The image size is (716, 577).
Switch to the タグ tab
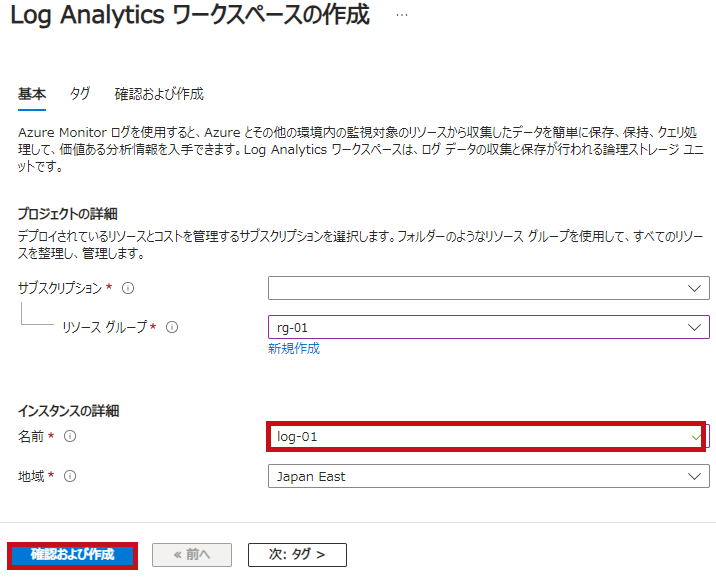[80, 94]
